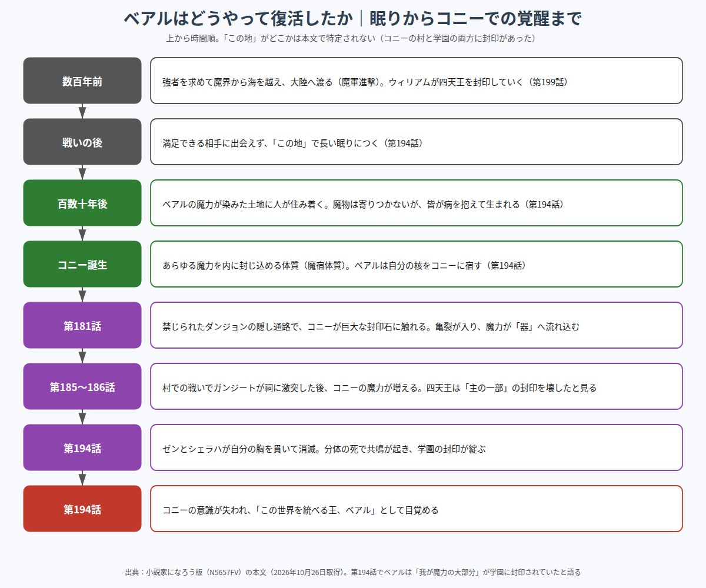Image resolution: width=706 pixels, height=588 pixels.
Task: Click the description about ベアルの魔力が染みた土地
Action: click(x=417, y=203)
